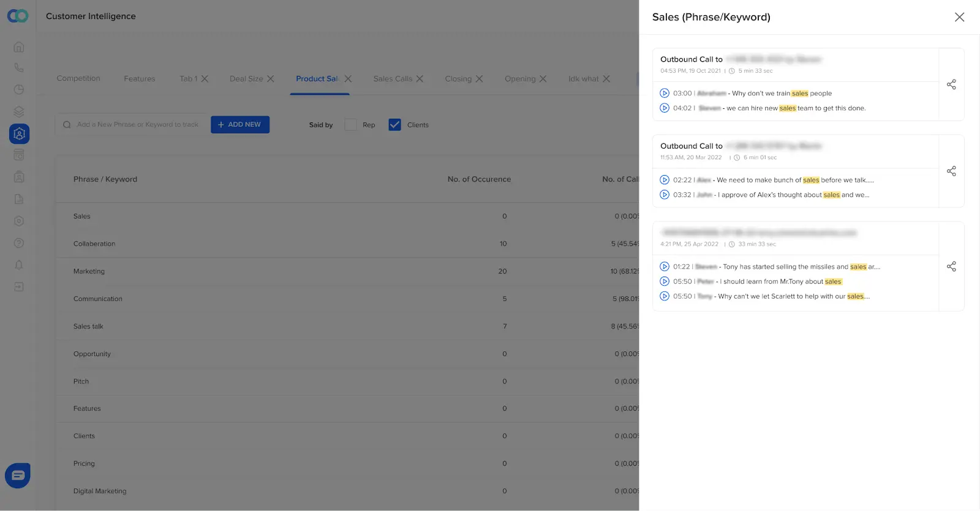This screenshot has width=980, height=511.
Task: Open the Tab 1 tab
Action: [x=189, y=79]
